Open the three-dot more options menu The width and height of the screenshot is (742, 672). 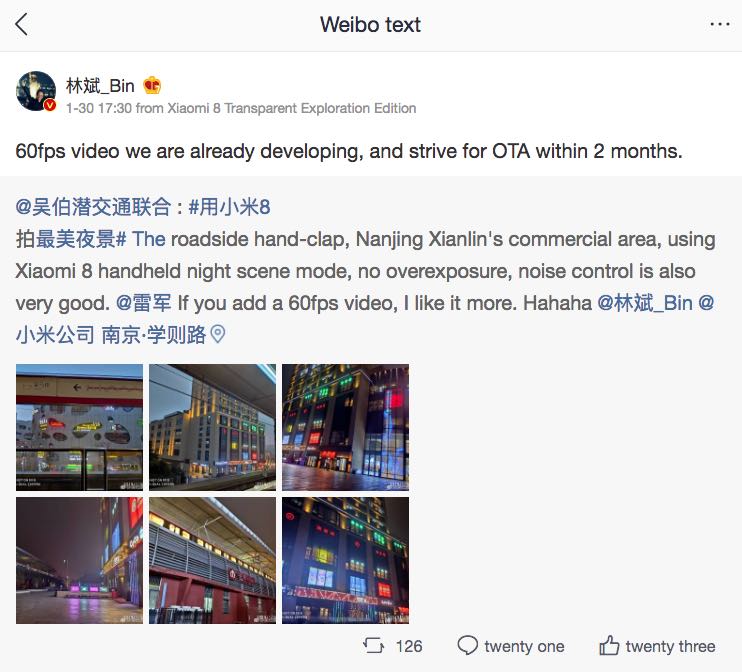[x=719, y=24]
